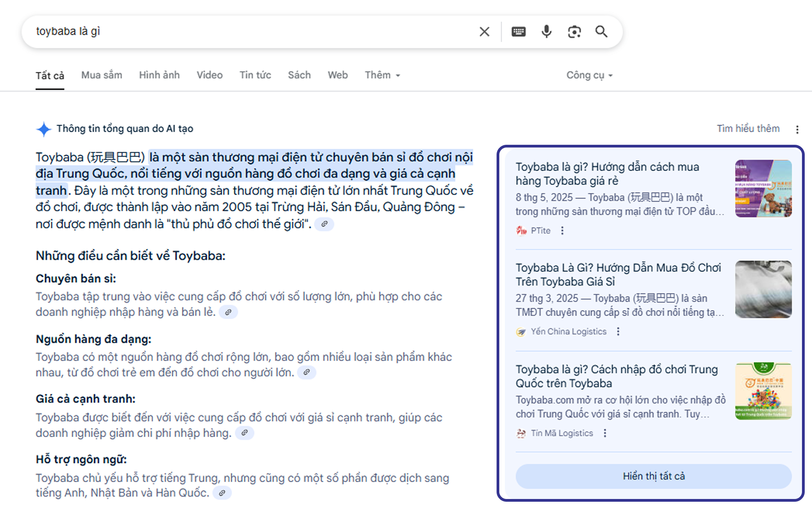The image size is (812, 509).
Task: Open three-dot menu next to Yến China Logistics
Action: point(618,332)
